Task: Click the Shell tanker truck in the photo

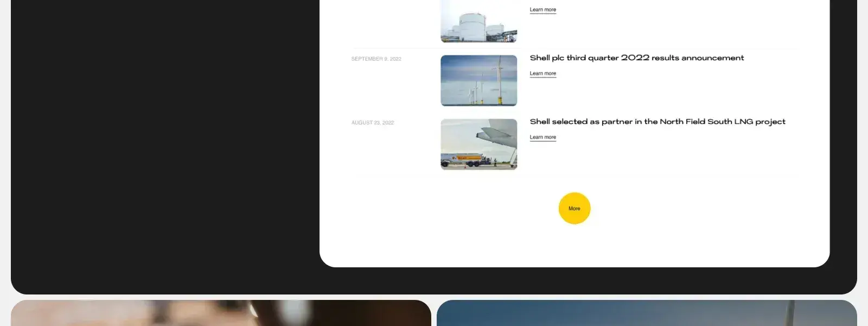Action: pos(462,159)
